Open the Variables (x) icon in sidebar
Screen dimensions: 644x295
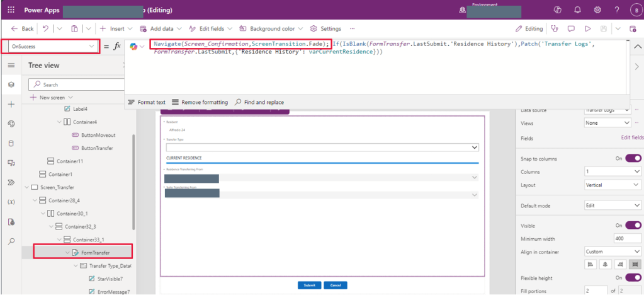(x=11, y=202)
